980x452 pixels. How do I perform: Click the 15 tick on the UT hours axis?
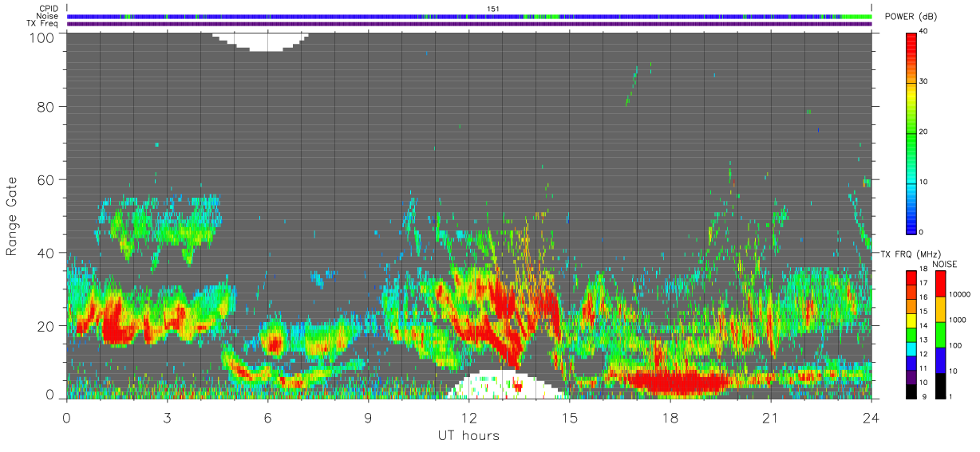(x=569, y=418)
